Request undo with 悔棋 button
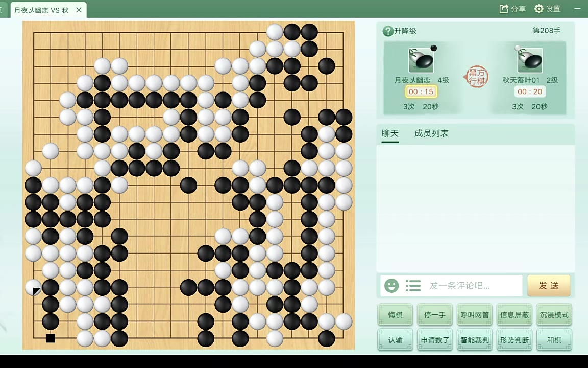This screenshot has width=588, height=368. coord(395,315)
